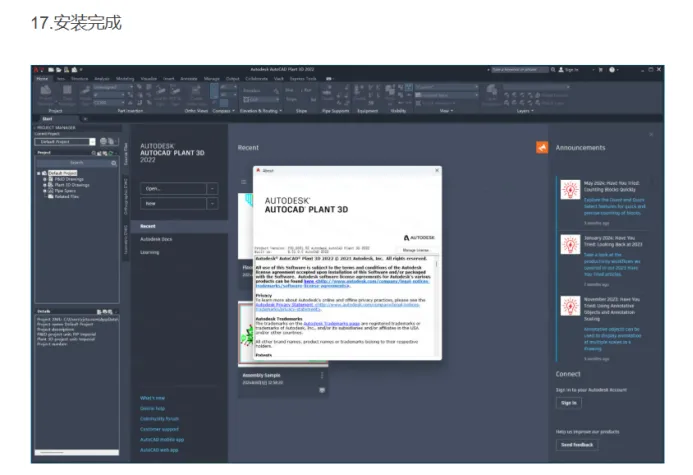
Task: Click the keyword search field in title bar
Action: 519,70
